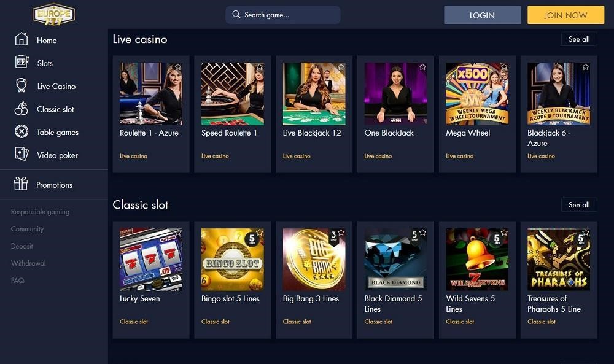The height and width of the screenshot is (364, 614).
Task: Click the JOIN NOW button
Action: [565, 15]
